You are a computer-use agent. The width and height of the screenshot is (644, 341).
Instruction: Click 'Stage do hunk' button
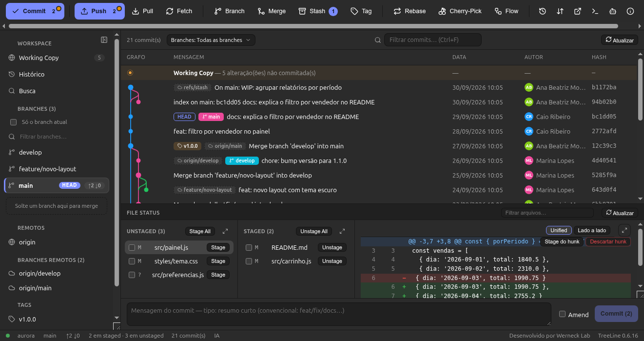pyautogui.click(x=562, y=241)
